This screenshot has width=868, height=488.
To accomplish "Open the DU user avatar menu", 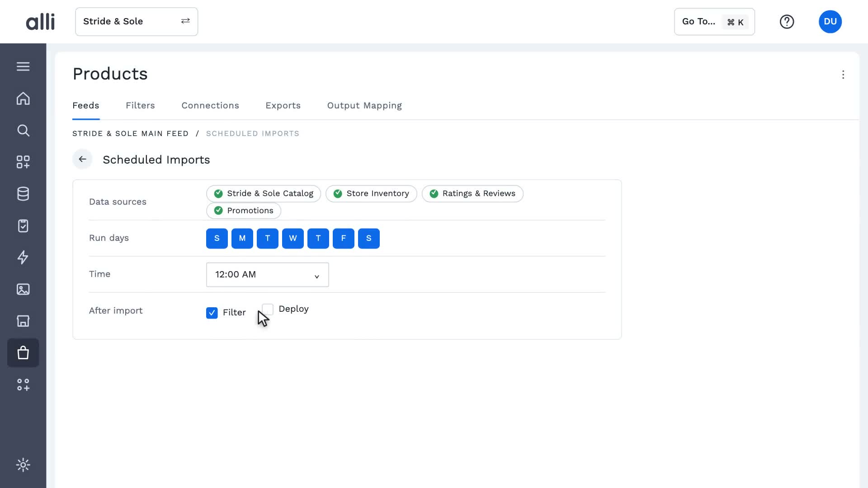I will (830, 22).
